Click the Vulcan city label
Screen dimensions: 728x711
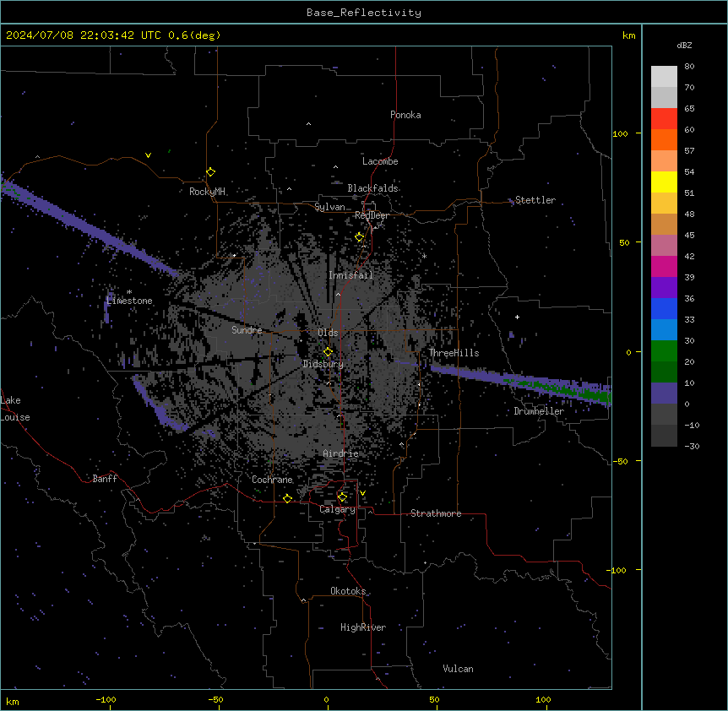[458, 669]
